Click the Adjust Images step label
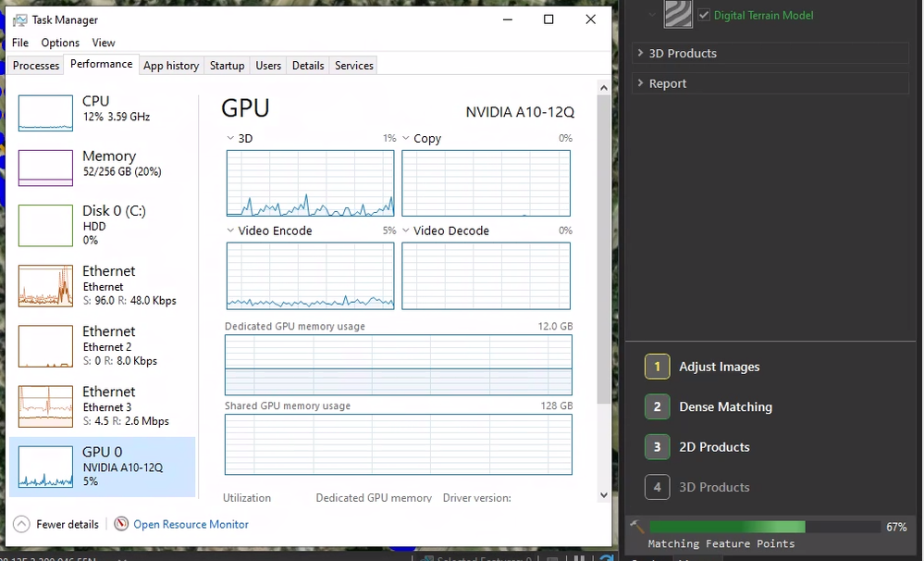Viewport: 924px width, 561px height. [x=719, y=367]
